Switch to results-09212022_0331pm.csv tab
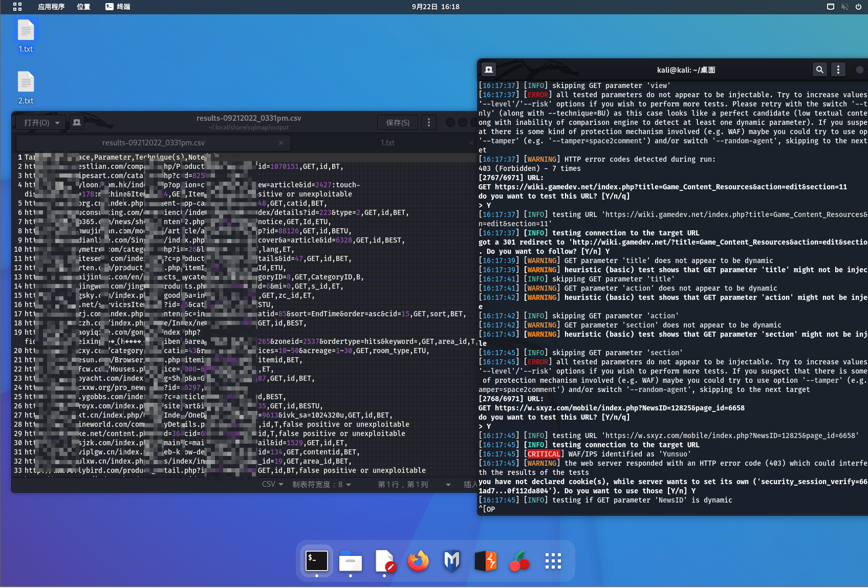 click(x=153, y=143)
